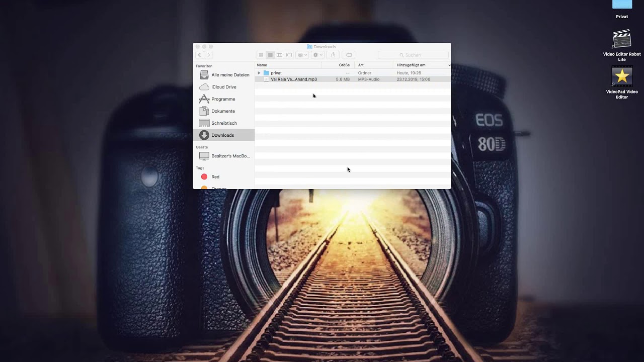Click the MP3-Audio type cell

pos(369,79)
